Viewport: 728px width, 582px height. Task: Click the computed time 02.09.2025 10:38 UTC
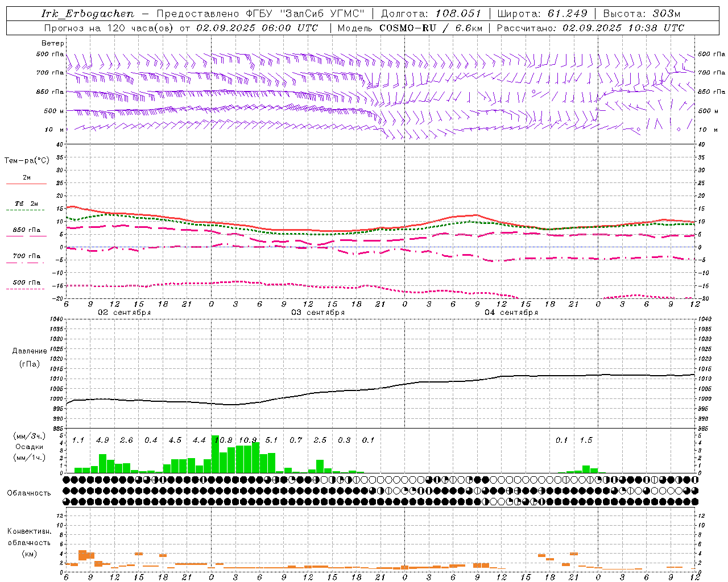(x=623, y=28)
